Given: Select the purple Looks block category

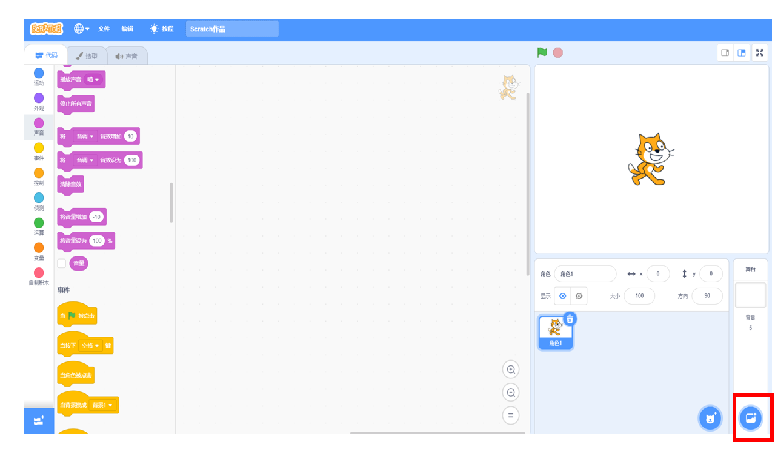Looking at the screenshot, I should point(39,102).
